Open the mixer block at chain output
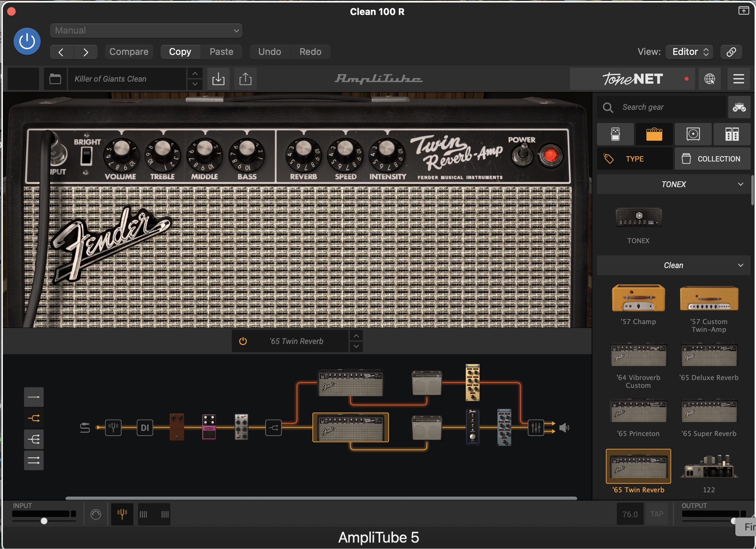 pos(536,428)
